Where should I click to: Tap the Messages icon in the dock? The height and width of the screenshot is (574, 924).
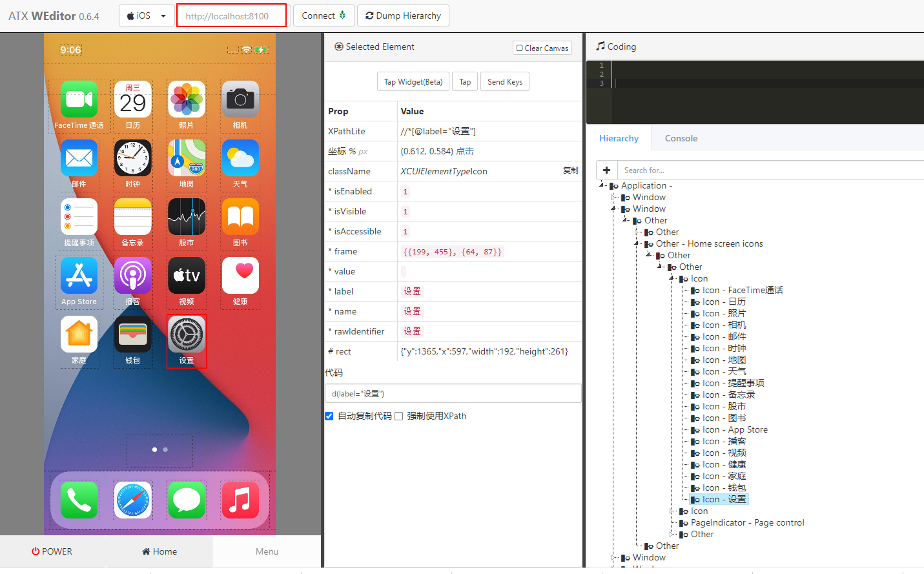187,500
